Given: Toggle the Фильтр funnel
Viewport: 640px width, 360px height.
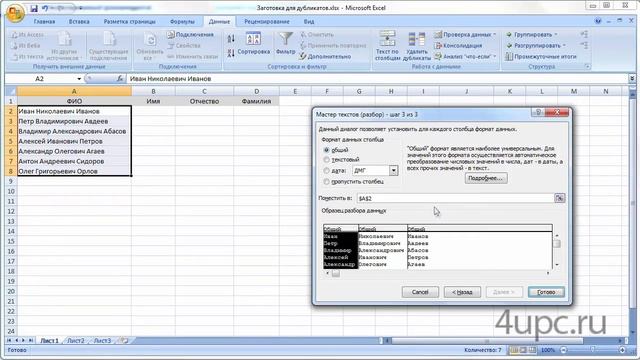Looking at the screenshot, I should click(285, 44).
